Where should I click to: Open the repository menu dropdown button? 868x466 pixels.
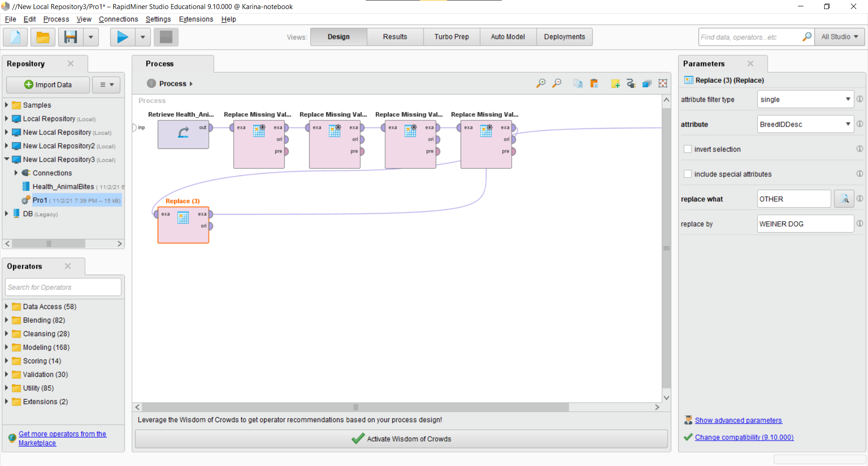pos(106,85)
